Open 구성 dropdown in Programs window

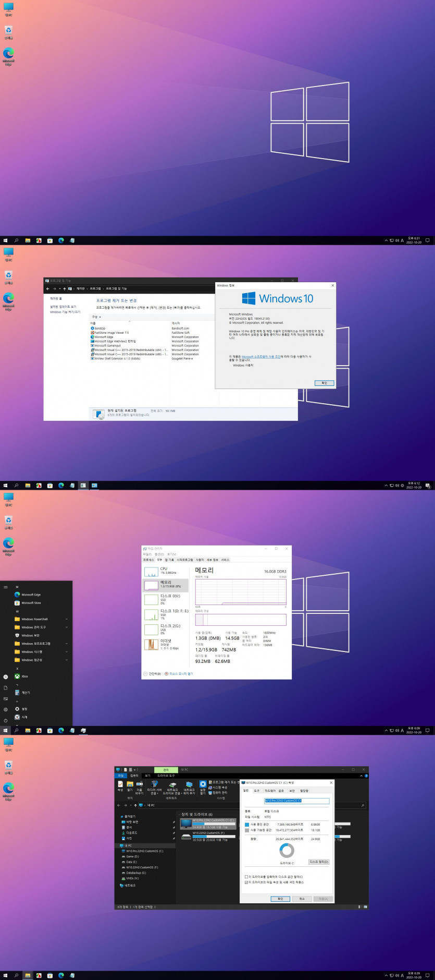pos(96,317)
